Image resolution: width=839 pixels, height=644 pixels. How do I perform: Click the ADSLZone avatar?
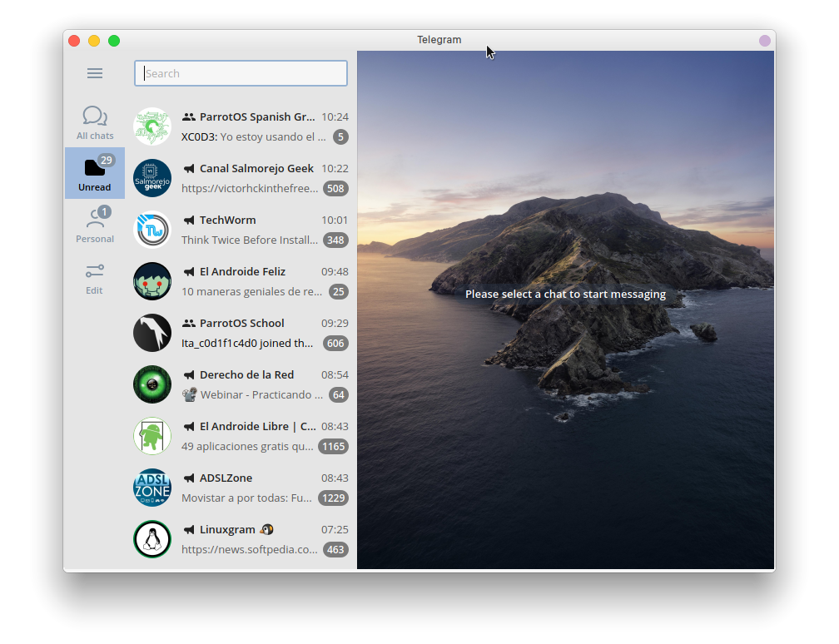pos(152,488)
